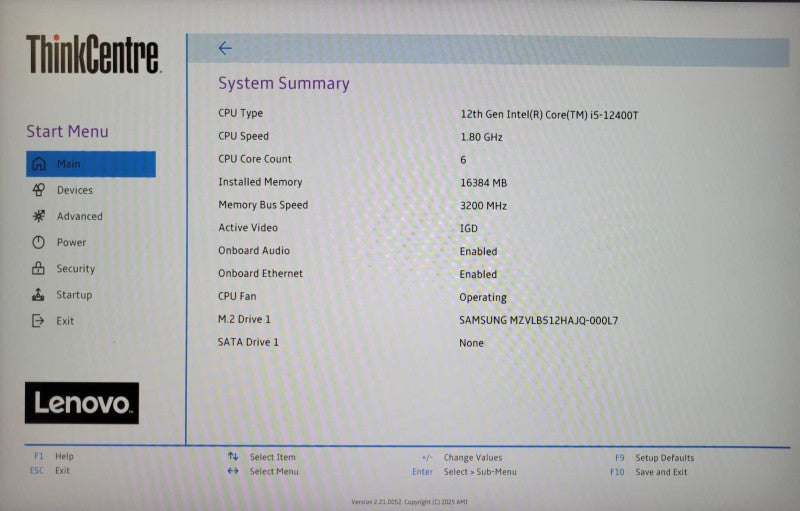Click the Onboard Audio label
This screenshot has height=511, width=800.
coord(254,250)
